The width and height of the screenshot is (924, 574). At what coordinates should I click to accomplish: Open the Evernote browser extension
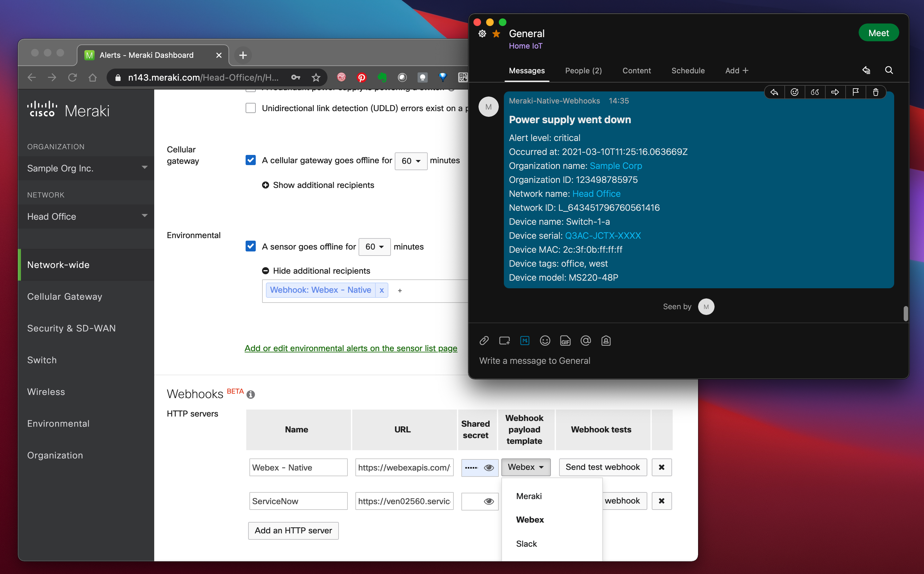[382, 77]
